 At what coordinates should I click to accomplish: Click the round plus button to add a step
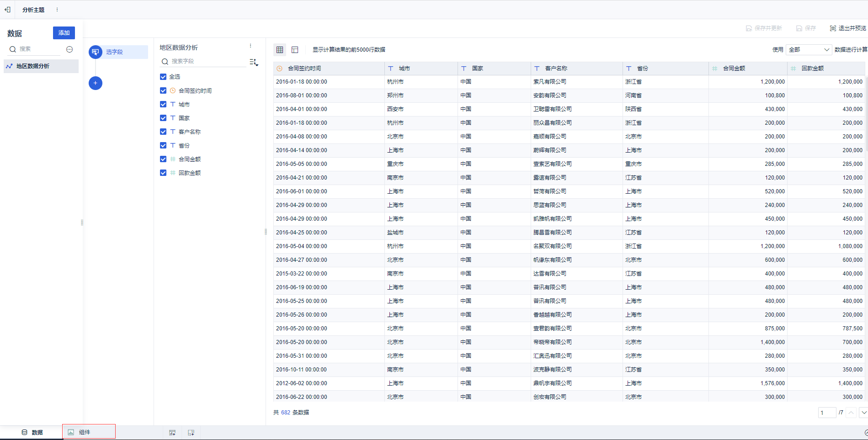[96, 83]
